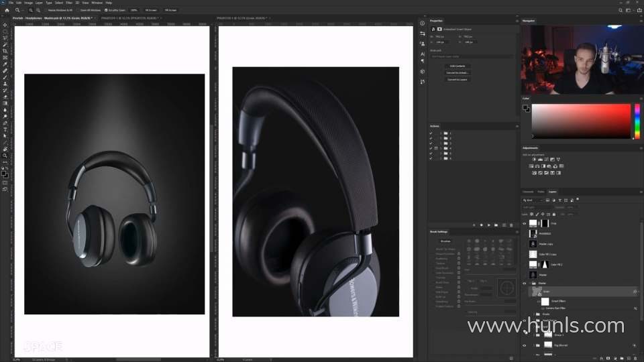The image size is (644, 362).
Task: Click the Fit Screen button
Action: coord(151,10)
